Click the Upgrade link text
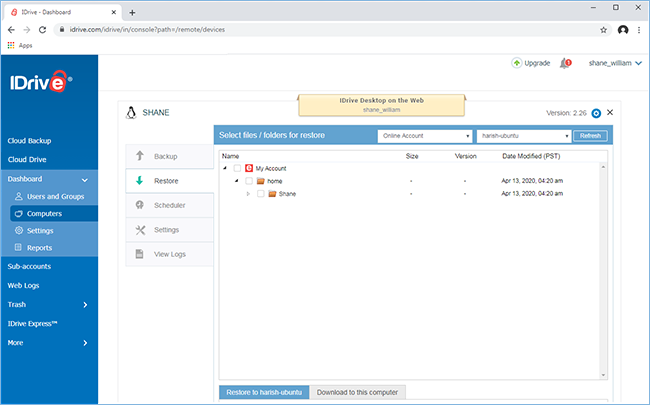650x405 pixels. tap(537, 63)
